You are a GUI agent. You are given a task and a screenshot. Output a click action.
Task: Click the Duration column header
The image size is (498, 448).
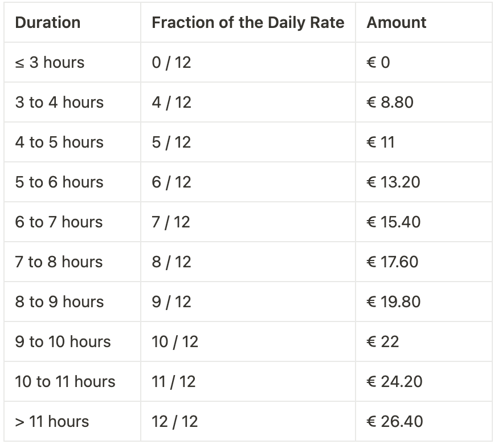coord(72,23)
